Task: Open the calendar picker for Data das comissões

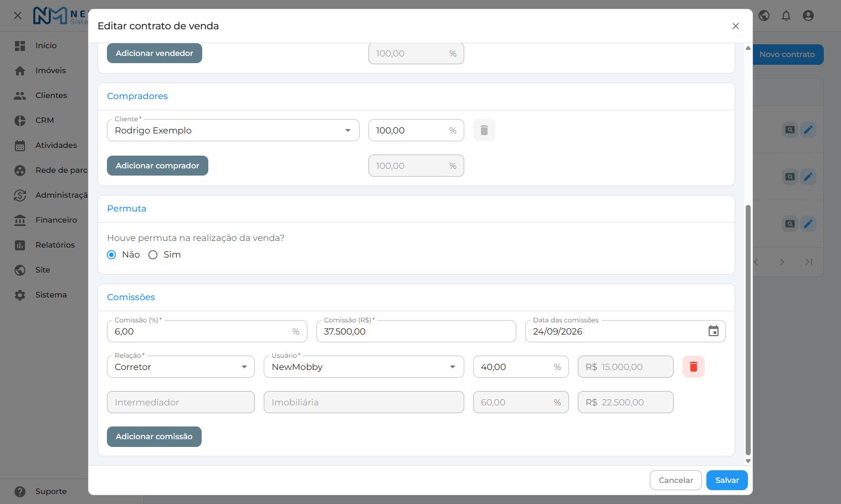Action: pos(713,331)
